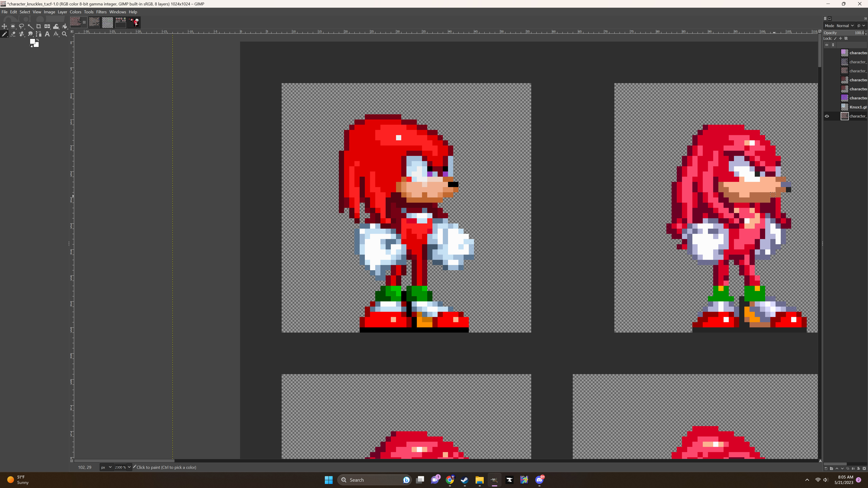
Task: Select the Paths tool
Action: pos(39,34)
